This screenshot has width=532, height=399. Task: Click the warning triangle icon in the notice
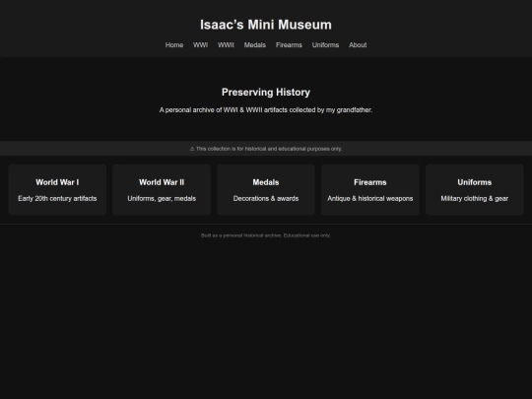coord(192,149)
